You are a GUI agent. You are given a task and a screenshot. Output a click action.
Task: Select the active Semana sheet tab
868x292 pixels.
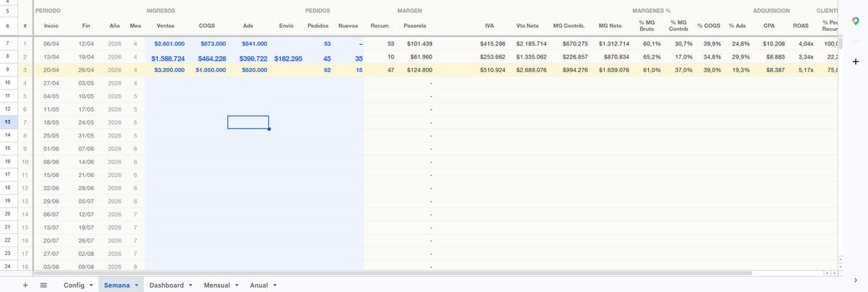pos(116,285)
